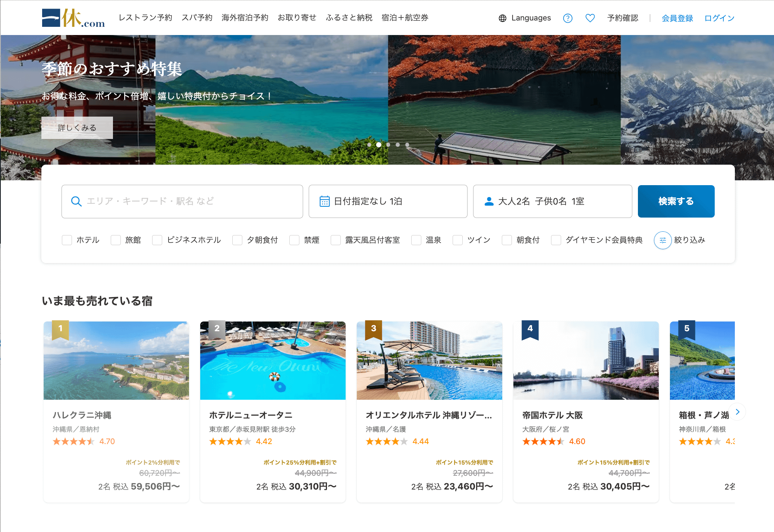774x532 pixels.
Task: Select the ツイン checkbox
Action: 458,240
